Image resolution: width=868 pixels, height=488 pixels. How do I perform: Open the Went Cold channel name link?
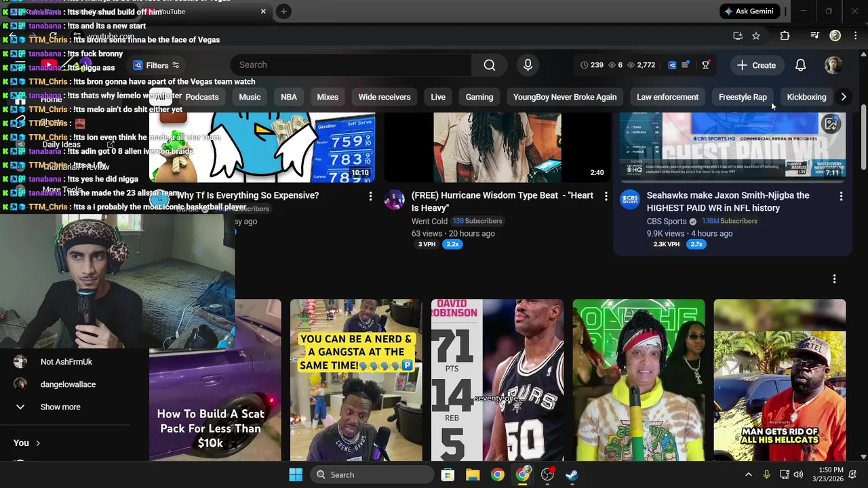(x=429, y=221)
